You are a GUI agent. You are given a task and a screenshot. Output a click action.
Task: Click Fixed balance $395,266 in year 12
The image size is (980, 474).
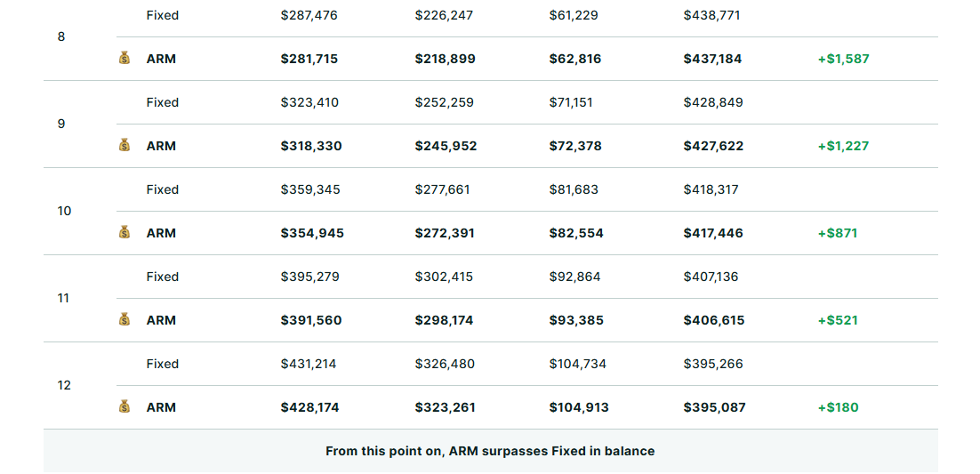pos(713,364)
